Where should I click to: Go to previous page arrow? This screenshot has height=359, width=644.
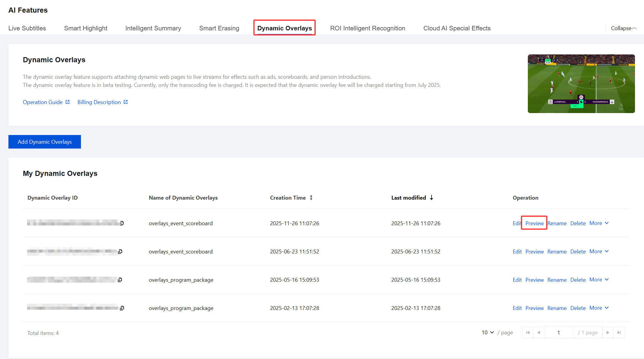(x=539, y=333)
